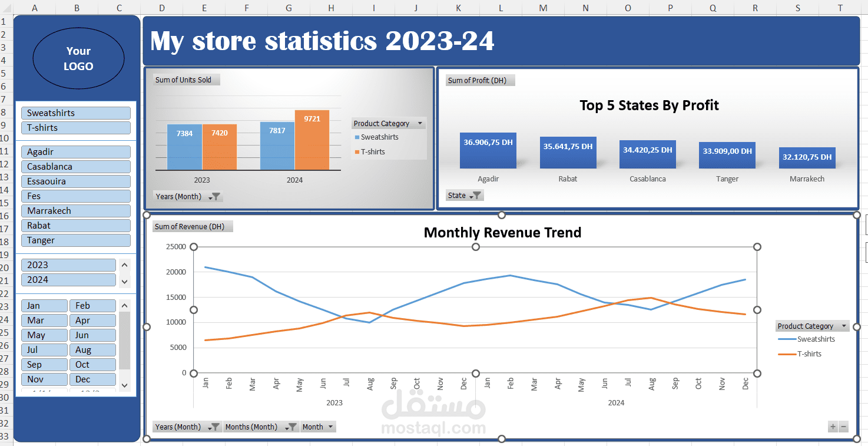Select 2024 in the year slicer

[68, 279]
